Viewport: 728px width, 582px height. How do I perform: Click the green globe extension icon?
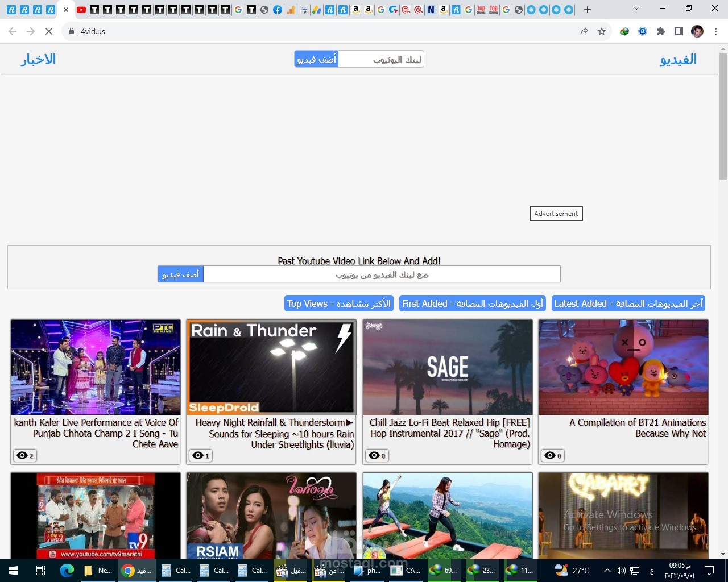[x=624, y=31]
